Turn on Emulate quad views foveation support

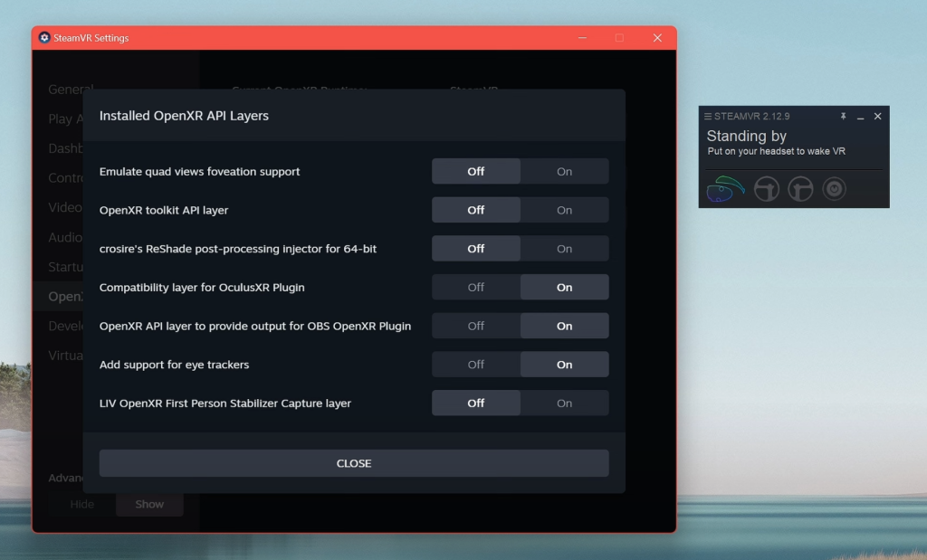[x=564, y=171]
